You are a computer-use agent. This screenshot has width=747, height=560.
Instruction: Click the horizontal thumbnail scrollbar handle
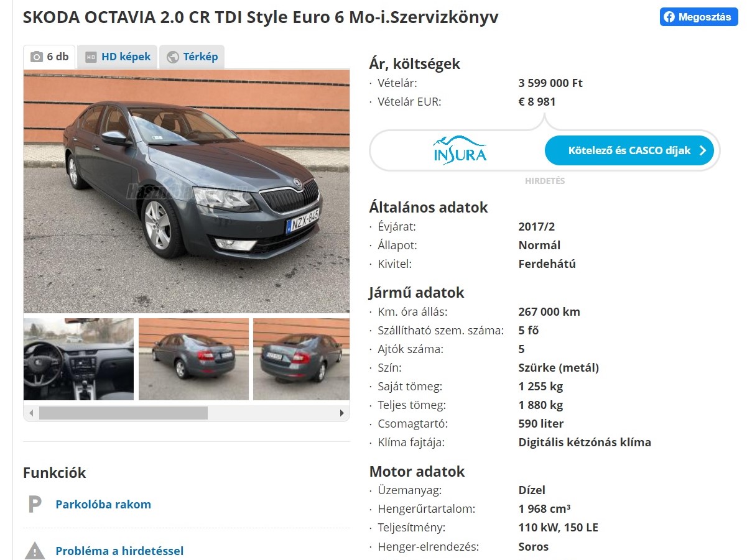(x=123, y=413)
